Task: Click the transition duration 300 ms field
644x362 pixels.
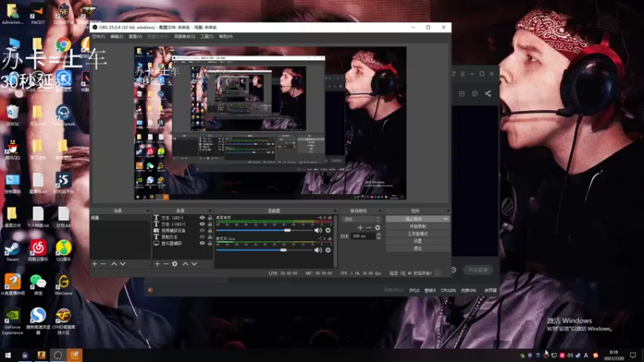Action: tap(363, 236)
